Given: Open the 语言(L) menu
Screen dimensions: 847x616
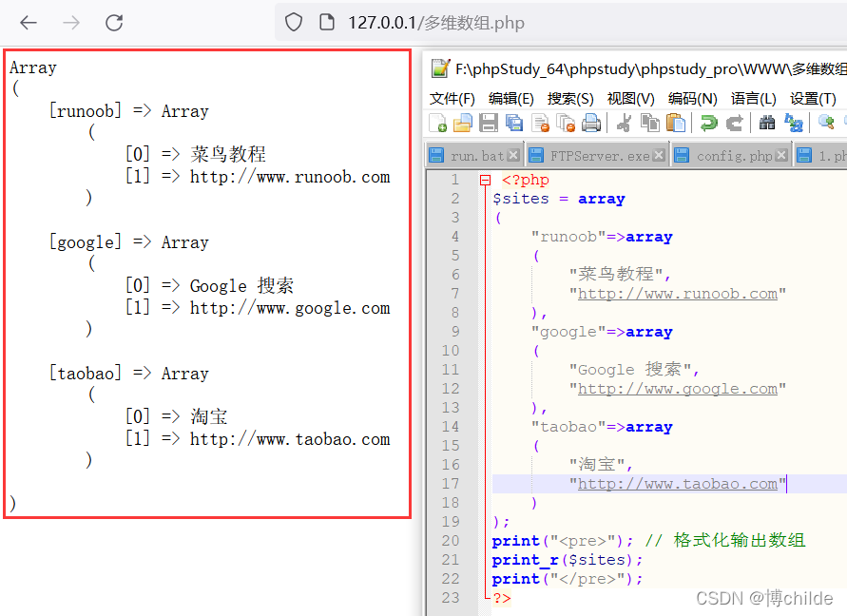Looking at the screenshot, I should point(754,98).
